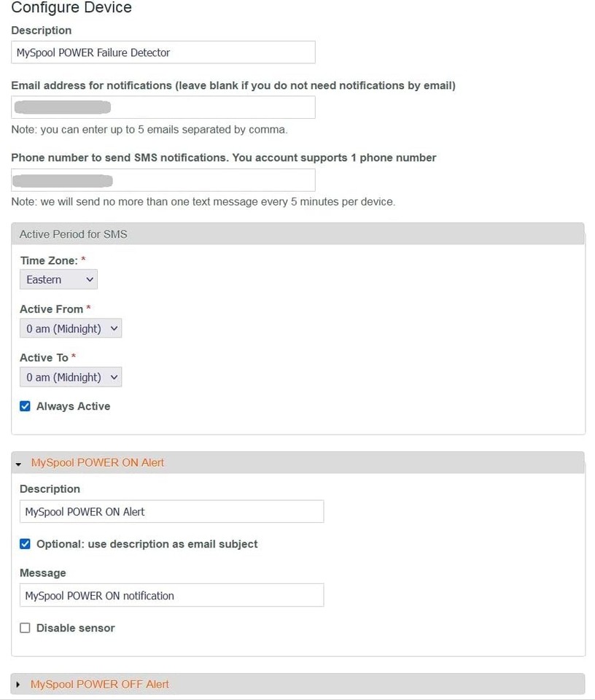Uncheck the Always Active checkbox
The image size is (595, 700).
[25, 405]
